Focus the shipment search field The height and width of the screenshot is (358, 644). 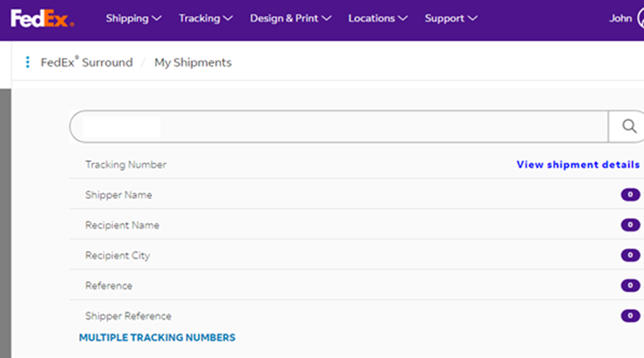(339, 126)
